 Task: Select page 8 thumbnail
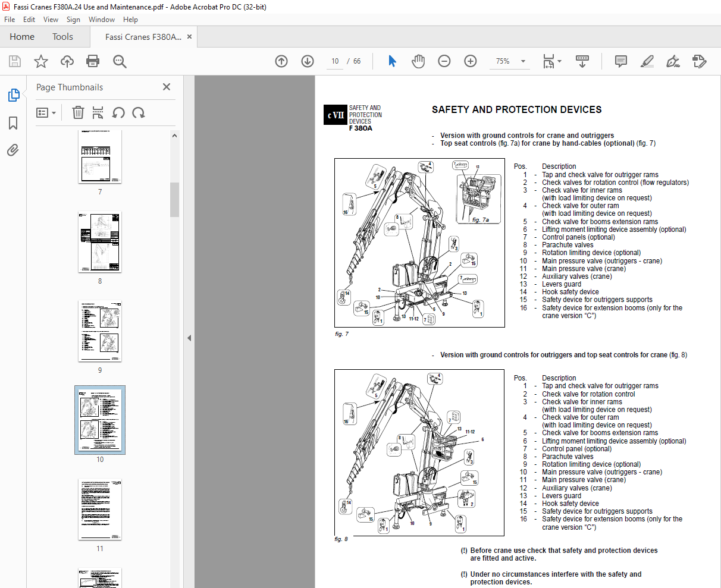100,242
